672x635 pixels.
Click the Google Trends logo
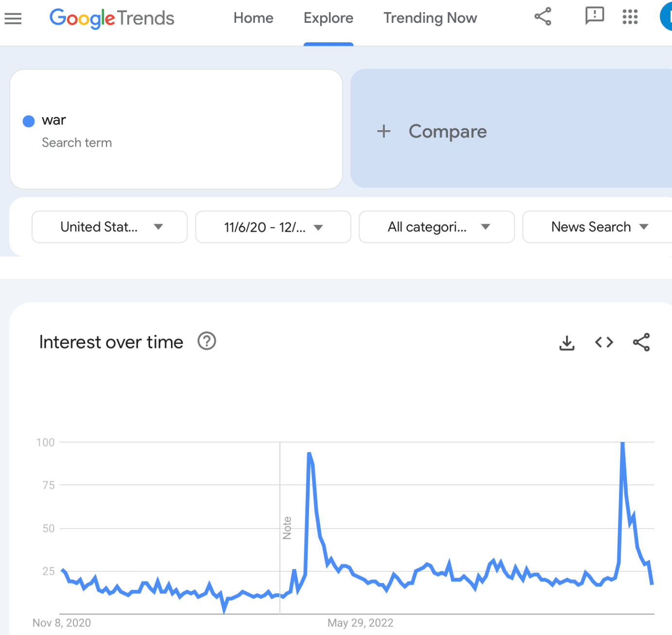[112, 18]
